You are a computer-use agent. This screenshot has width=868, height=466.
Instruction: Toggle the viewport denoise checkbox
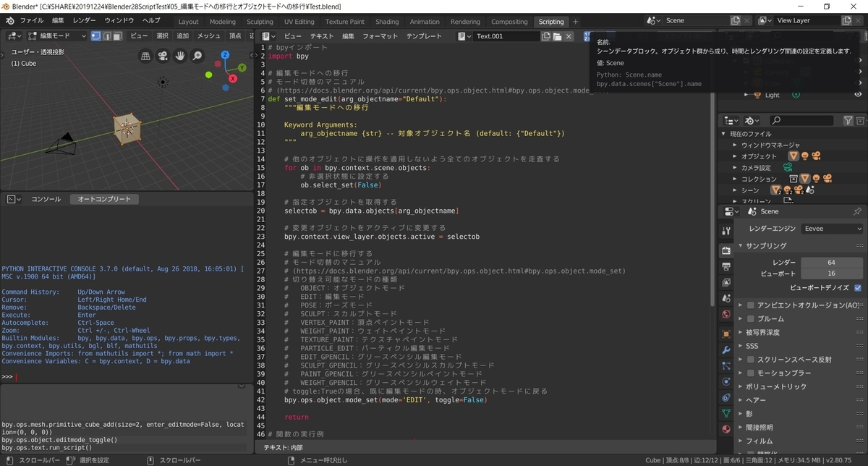[x=858, y=287]
